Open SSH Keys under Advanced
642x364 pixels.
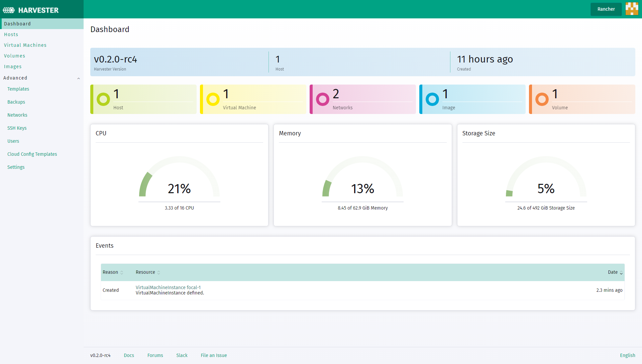(17, 128)
